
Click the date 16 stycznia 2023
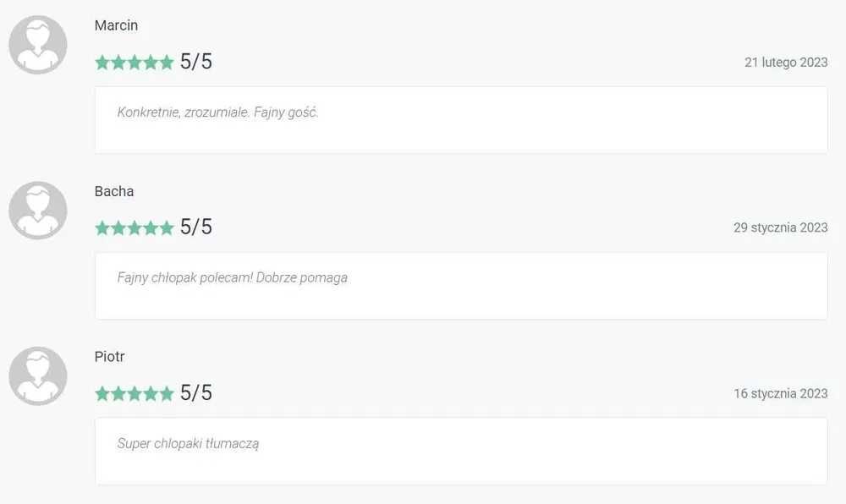coord(780,393)
